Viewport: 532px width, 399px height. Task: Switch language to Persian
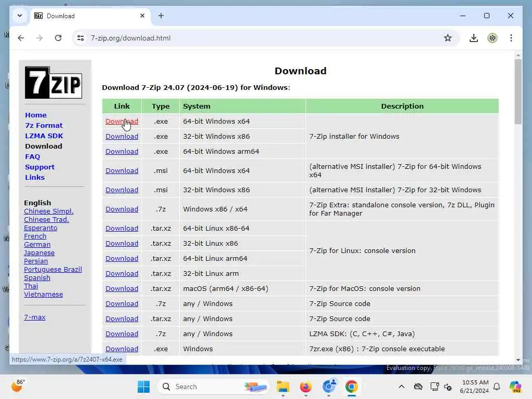(36, 261)
